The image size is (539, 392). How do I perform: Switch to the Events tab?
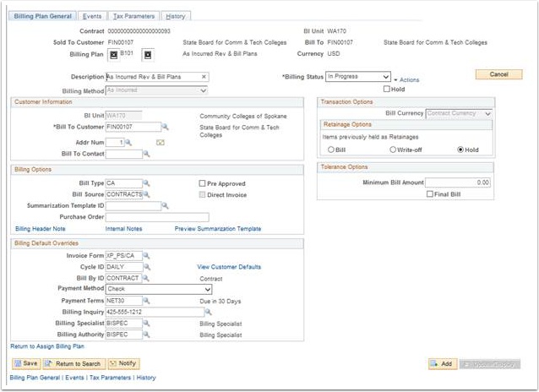coord(92,16)
